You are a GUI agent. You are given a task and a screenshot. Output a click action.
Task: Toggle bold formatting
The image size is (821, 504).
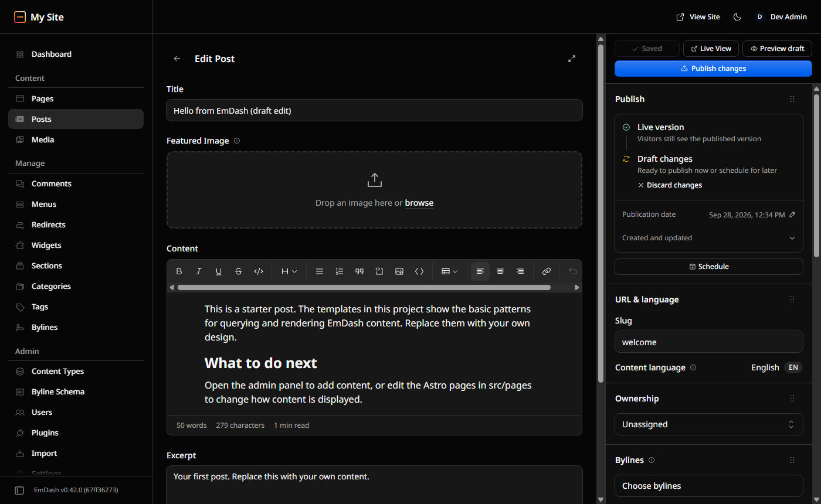[x=179, y=271]
